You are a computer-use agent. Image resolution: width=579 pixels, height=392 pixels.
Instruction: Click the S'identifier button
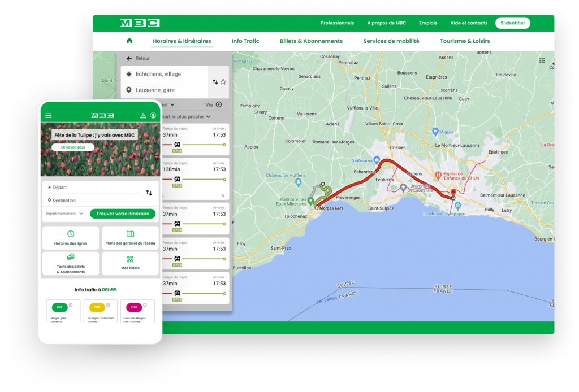(512, 23)
